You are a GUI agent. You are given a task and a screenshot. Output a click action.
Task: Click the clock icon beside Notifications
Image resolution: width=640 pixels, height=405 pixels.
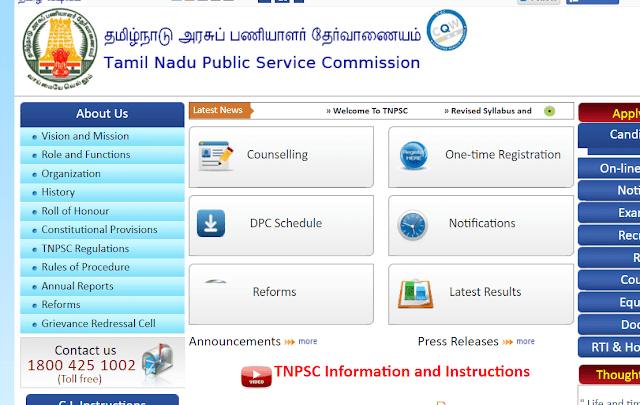412,225
